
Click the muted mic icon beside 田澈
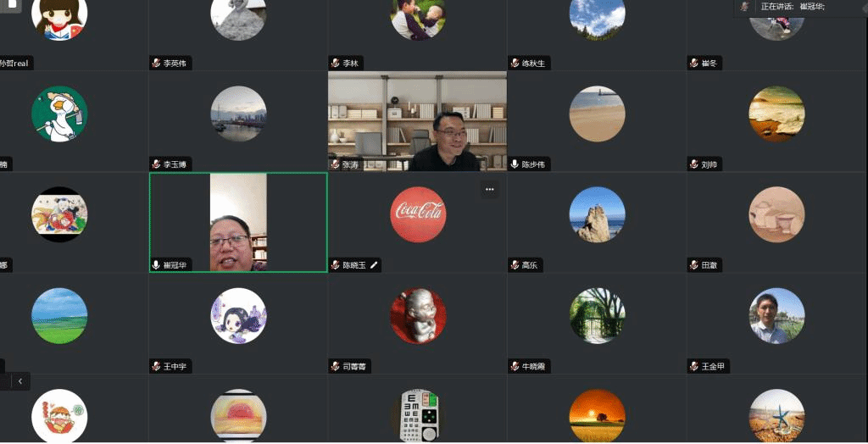coord(694,265)
